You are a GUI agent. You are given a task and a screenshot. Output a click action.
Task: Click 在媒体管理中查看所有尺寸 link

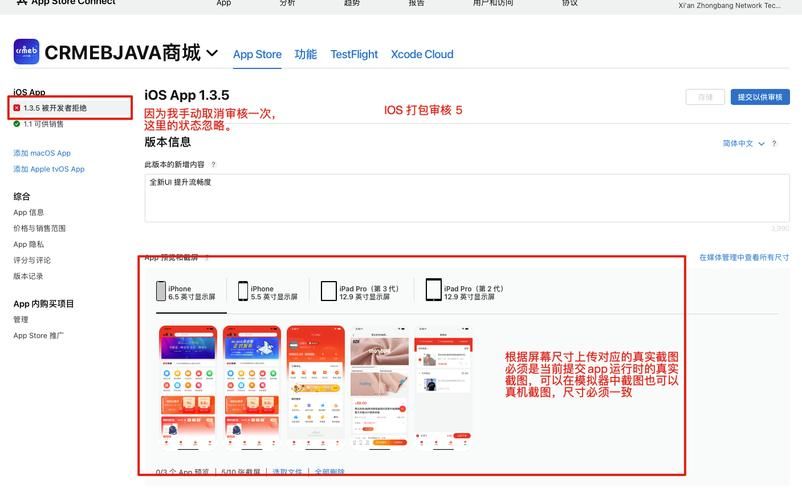744,258
